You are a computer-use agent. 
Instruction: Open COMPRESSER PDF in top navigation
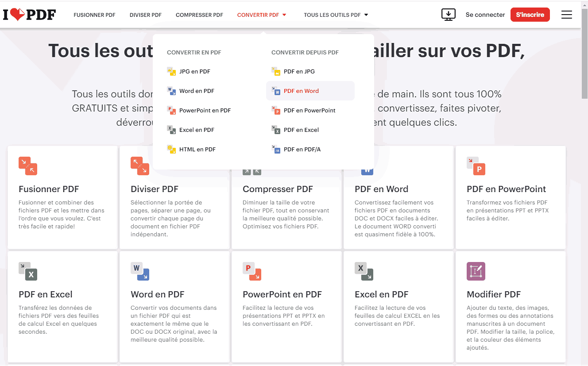coord(199,15)
